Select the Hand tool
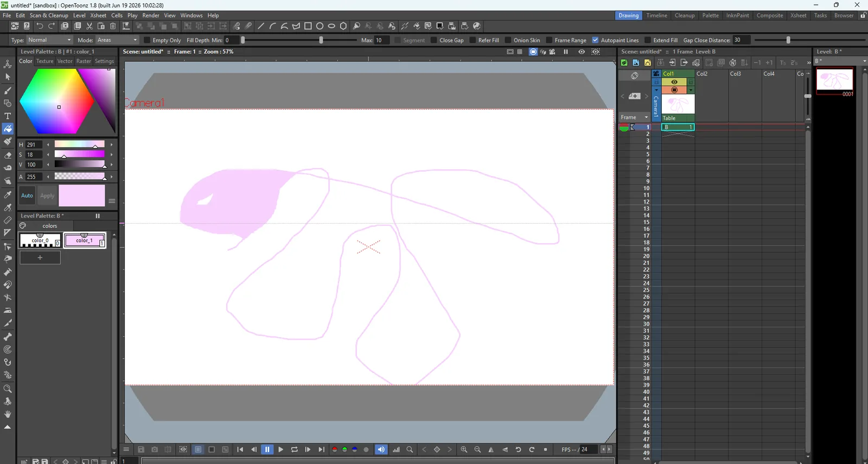 [8, 414]
